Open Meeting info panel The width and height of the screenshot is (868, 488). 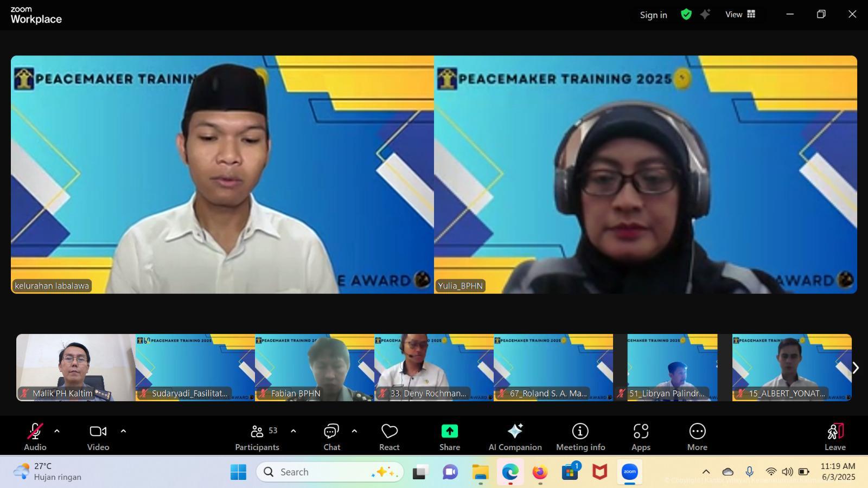tap(580, 436)
